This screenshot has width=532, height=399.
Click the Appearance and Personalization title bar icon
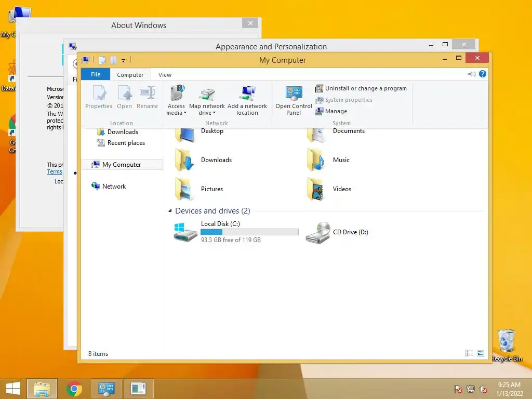[73, 46]
